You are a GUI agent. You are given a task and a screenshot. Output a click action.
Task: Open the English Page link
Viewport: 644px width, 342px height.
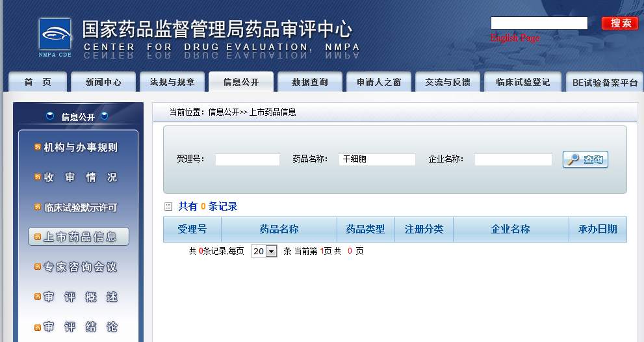point(515,38)
